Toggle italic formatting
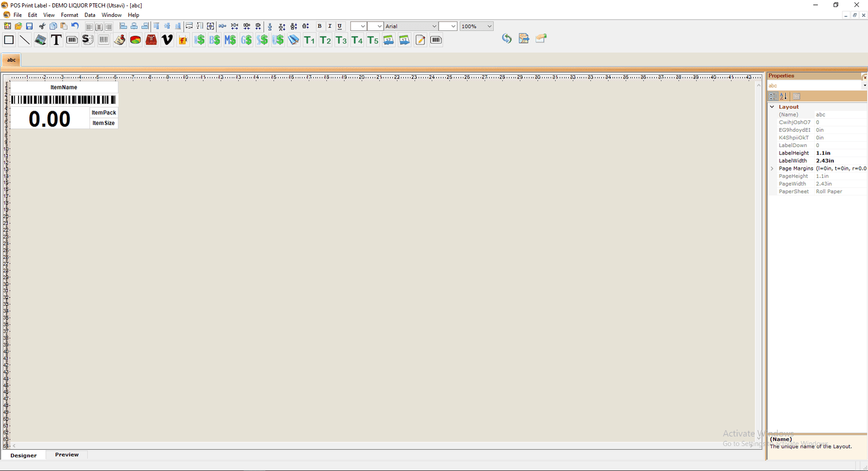Viewport: 868px width, 471px height. click(x=330, y=26)
